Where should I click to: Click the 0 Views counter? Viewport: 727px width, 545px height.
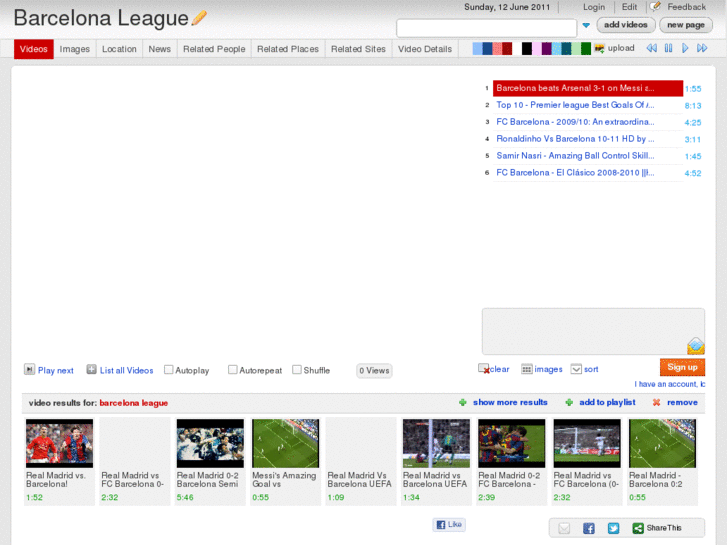[374, 371]
